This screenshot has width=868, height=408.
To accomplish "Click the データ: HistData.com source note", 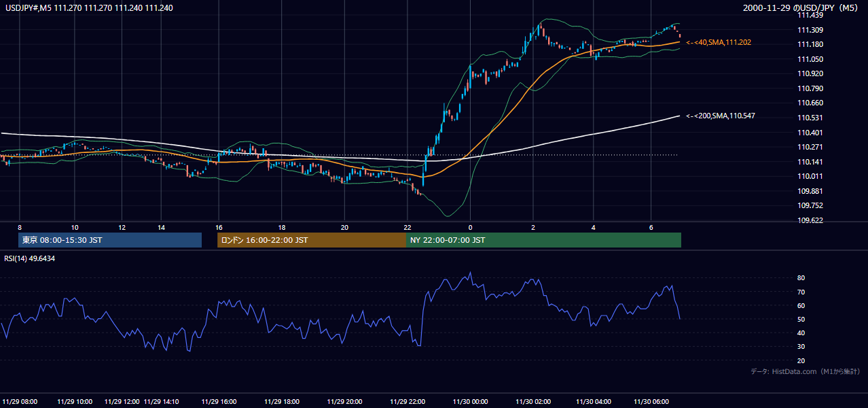I will click(806, 371).
